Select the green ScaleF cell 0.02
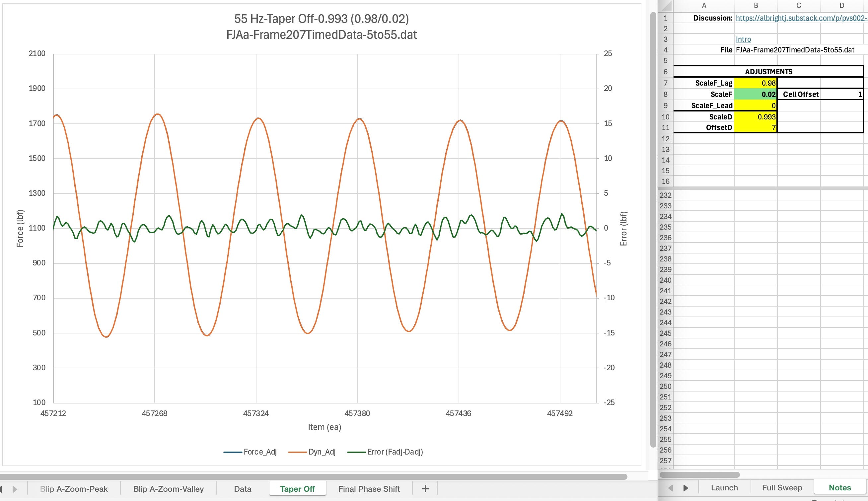The height and width of the screenshot is (501, 868). click(x=756, y=94)
